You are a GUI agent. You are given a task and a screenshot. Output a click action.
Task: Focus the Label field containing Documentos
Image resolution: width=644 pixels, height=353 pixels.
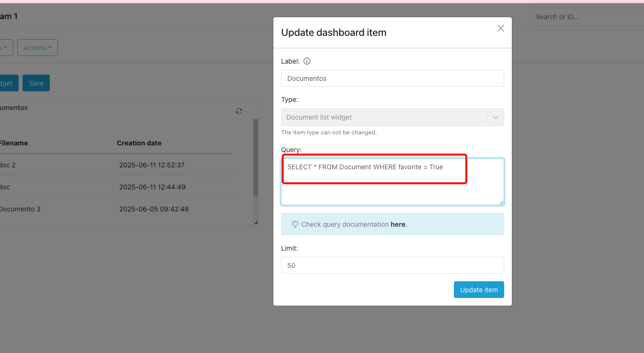392,78
